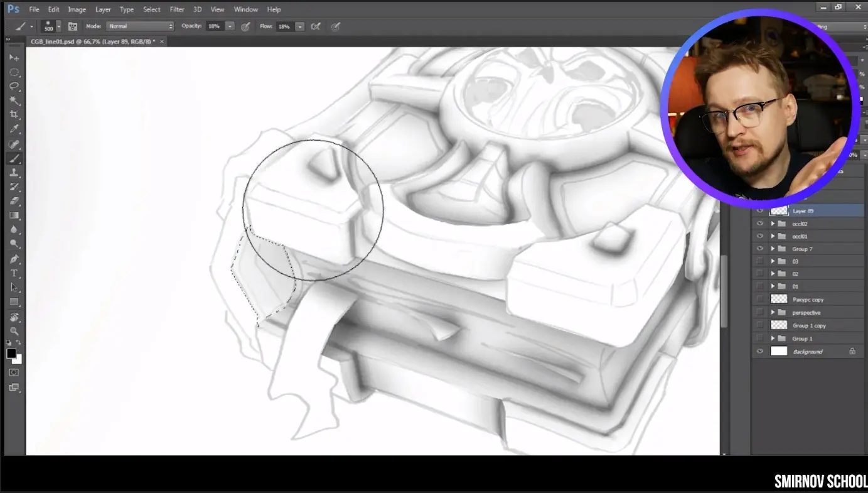Open the Image menu
This screenshot has height=493, width=868.
tap(77, 9)
